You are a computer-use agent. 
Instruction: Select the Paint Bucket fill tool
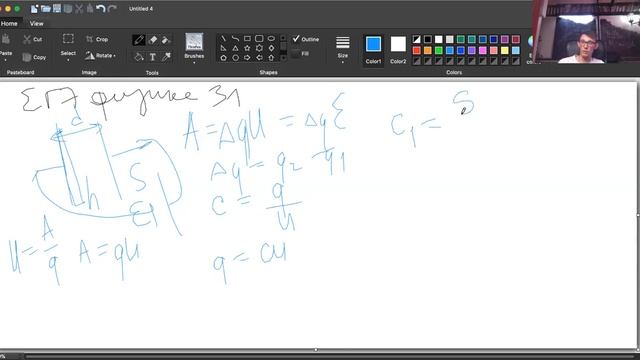point(139,57)
